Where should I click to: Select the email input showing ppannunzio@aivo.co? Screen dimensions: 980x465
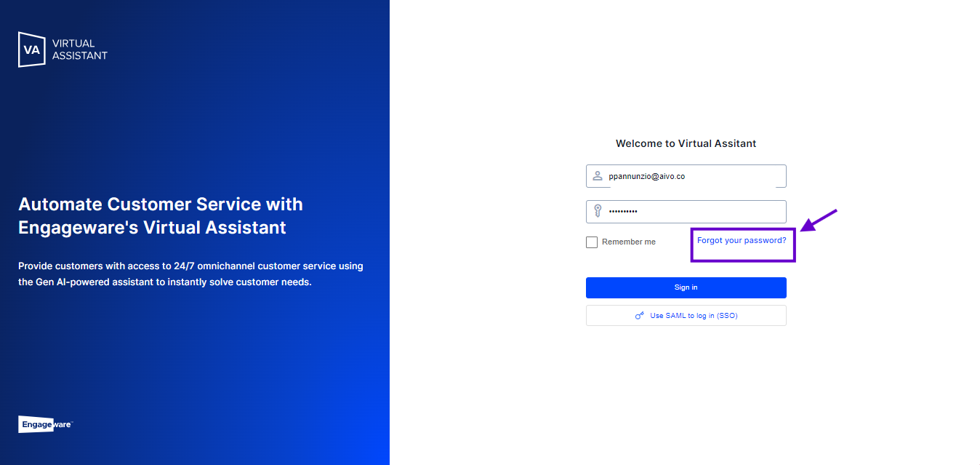click(686, 176)
